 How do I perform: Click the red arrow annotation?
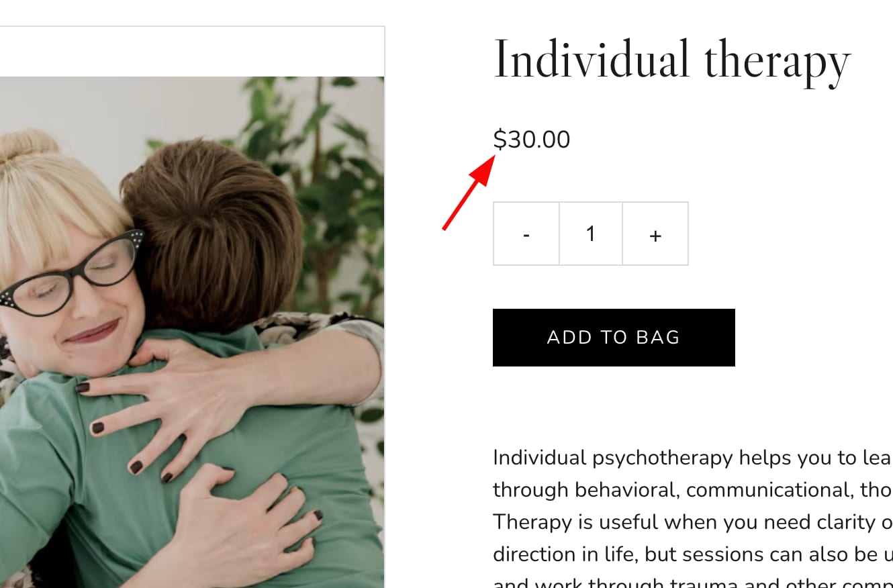pos(469,192)
